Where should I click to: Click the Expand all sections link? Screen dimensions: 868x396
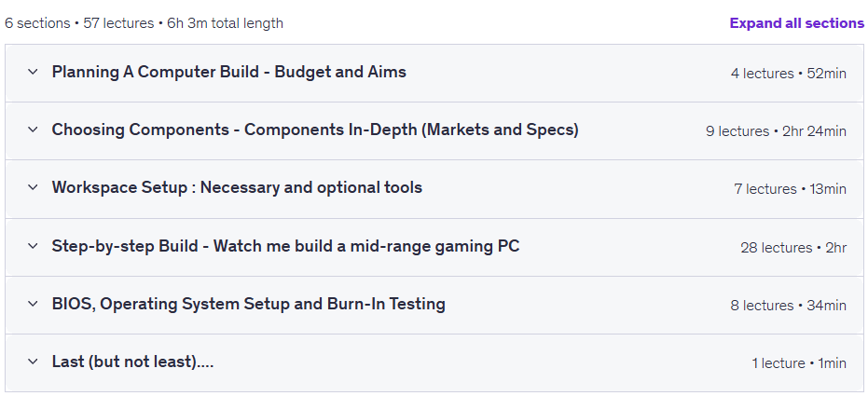pos(796,23)
